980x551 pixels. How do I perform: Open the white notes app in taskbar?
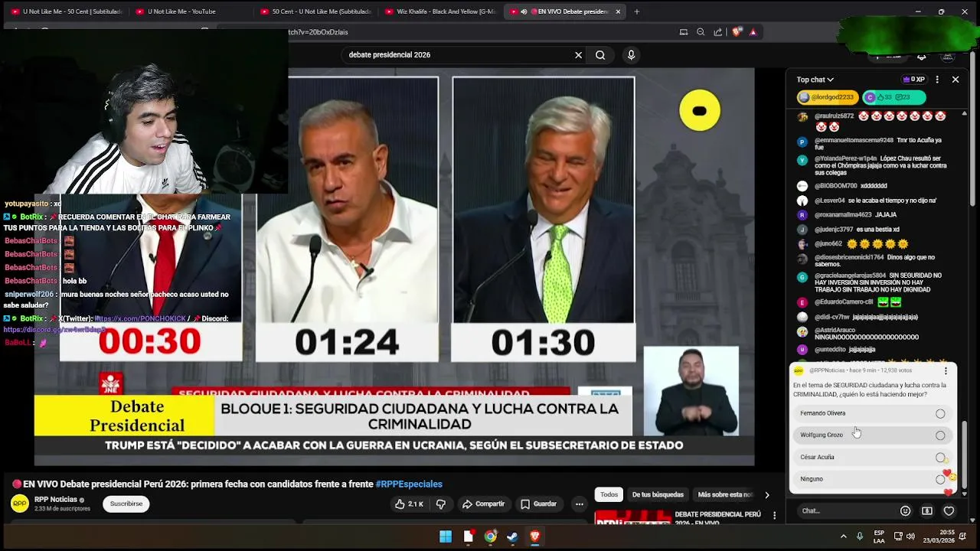pos(468,536)
